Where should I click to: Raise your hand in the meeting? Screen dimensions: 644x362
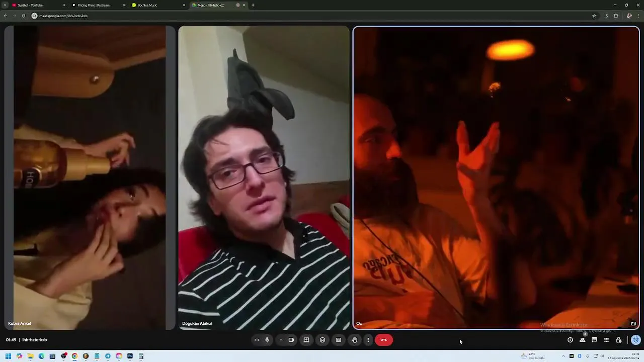click(355, 340)
